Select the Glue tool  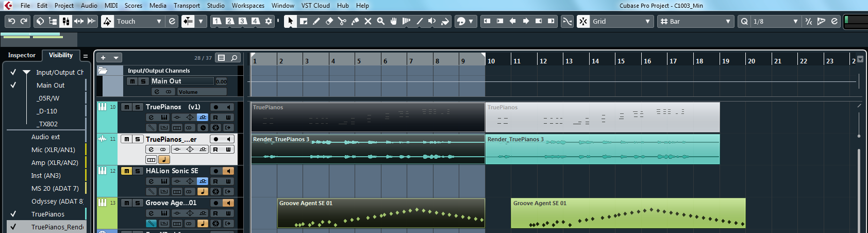pyautogui.click(x=355, y=21)
